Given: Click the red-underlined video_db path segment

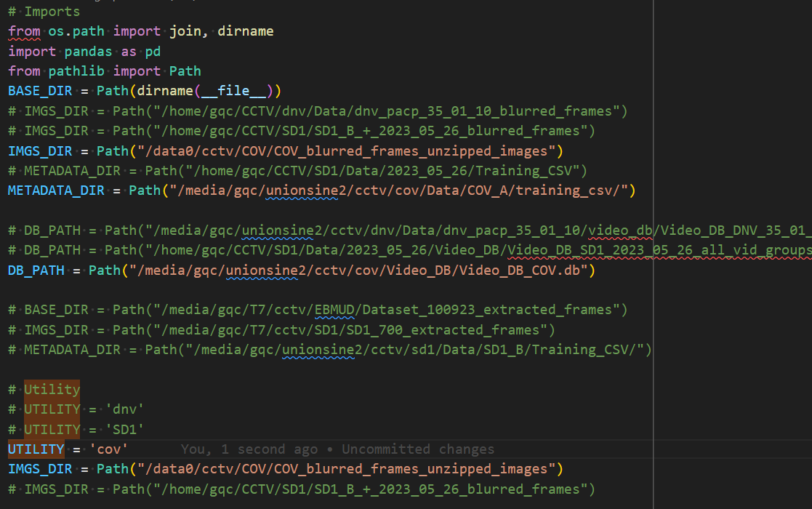Looking at the screenshot, I should point(620,231).
